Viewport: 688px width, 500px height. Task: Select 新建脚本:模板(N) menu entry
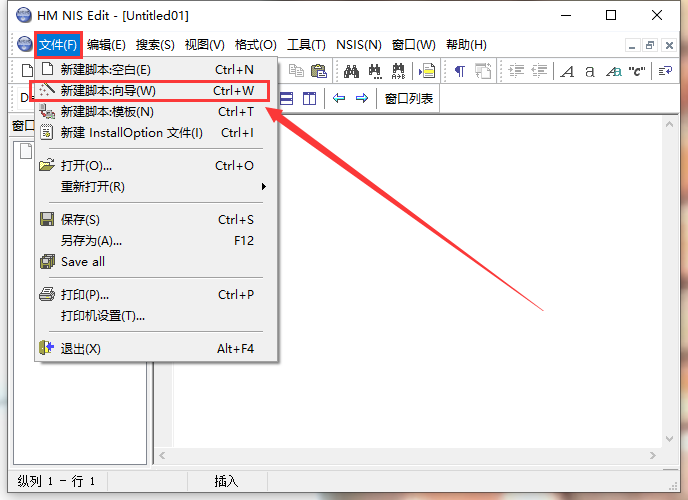tap(156, 112)
